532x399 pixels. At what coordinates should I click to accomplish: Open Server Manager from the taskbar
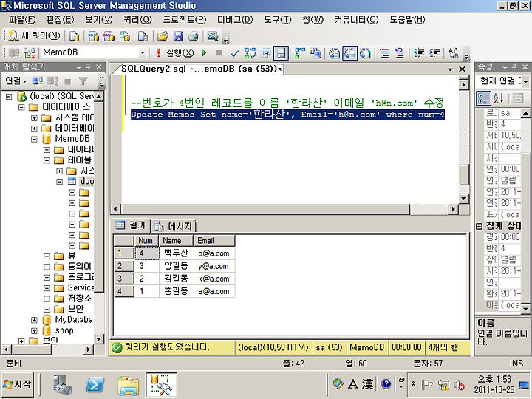click(62, 385)
